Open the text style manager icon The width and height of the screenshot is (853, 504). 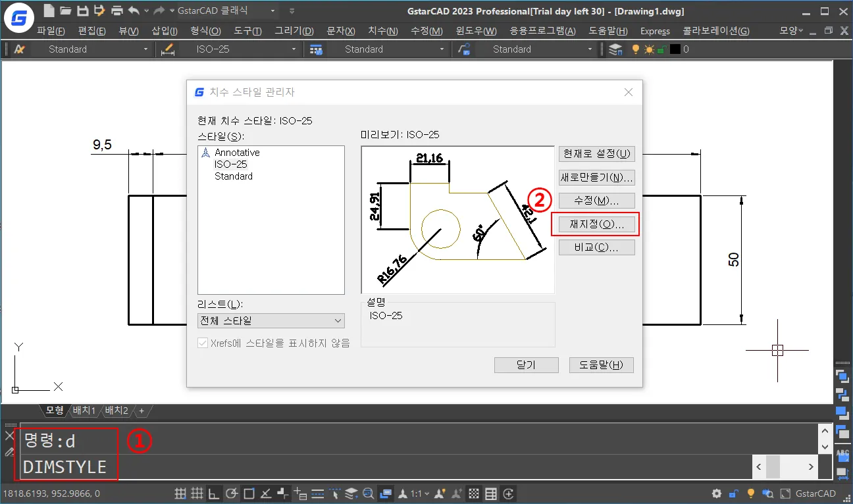tap(19, 49)
